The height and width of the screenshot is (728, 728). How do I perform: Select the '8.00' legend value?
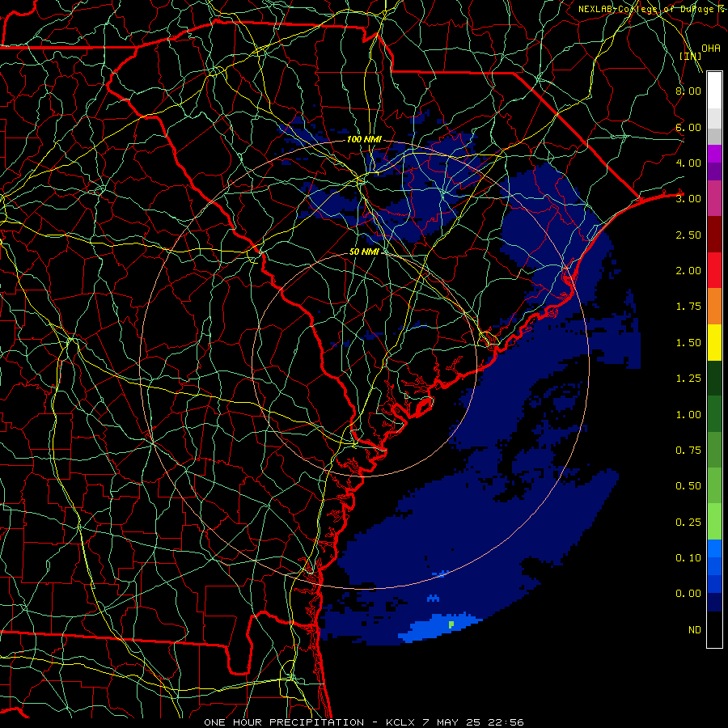688,91
